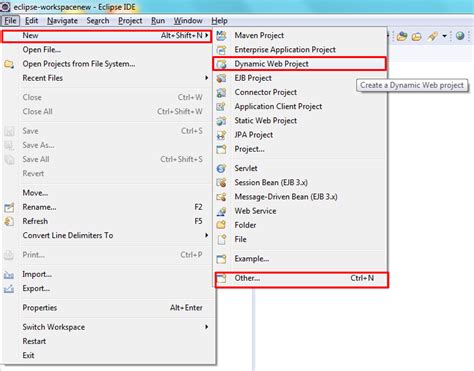Select Example... entry in New submenu

[x=300, y=259]
